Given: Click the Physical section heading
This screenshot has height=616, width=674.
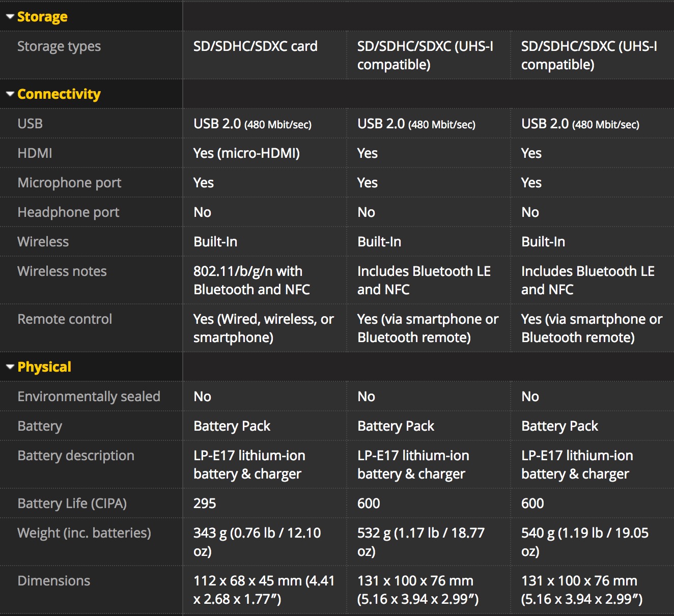Looking at the screenshot, I should tap(44, 367).
